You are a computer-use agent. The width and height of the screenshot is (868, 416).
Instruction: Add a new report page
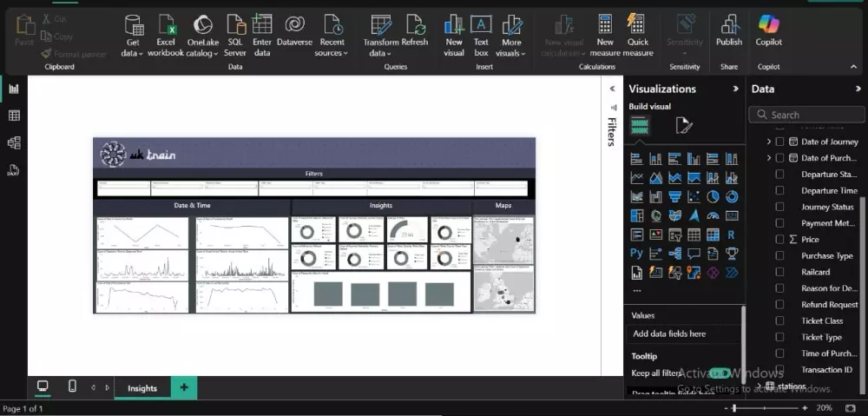point(184,387)
